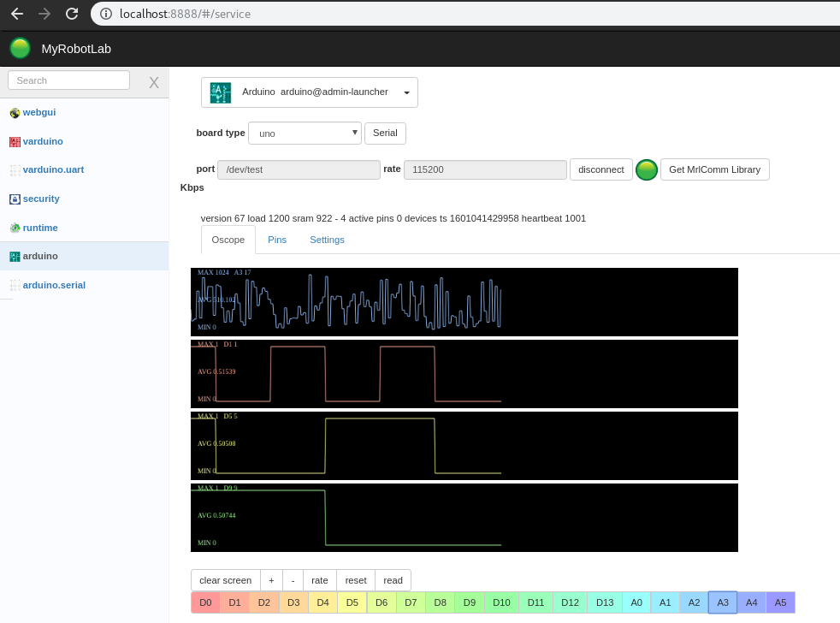Image resolution: width=840 pixels, height=623 pixels.
Task: Switch to the Settings tab
Action: (327, 240)
